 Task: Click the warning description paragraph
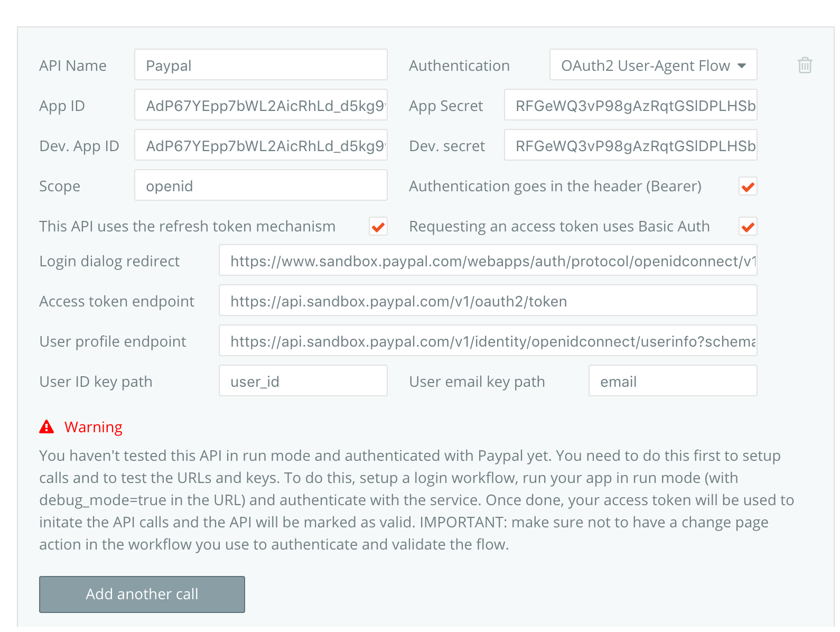[416, 500]
